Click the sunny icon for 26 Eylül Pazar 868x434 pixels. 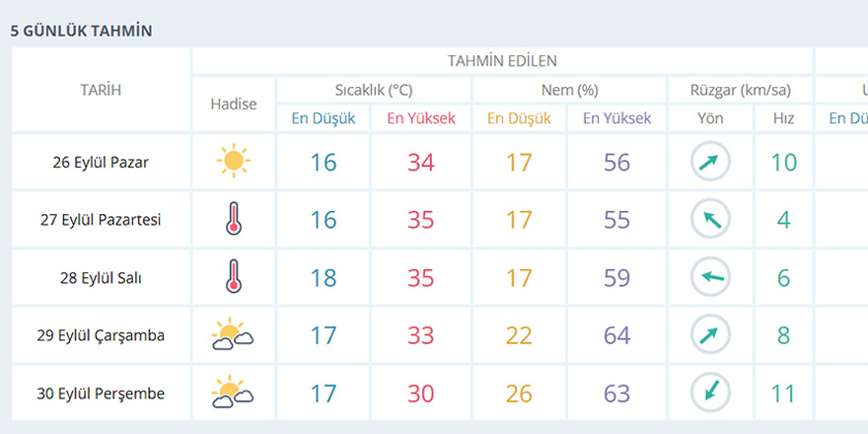tap(234, 161)
